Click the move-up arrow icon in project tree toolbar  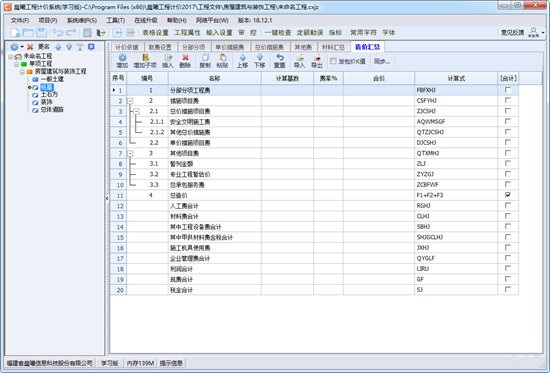pos(58,47)
